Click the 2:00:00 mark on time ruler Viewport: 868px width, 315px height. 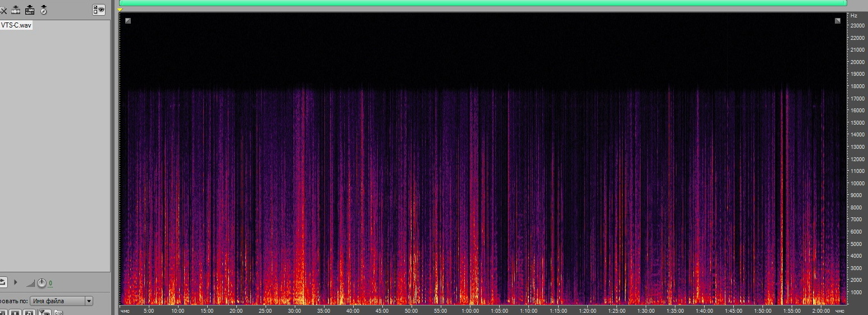tap(821, 311)
